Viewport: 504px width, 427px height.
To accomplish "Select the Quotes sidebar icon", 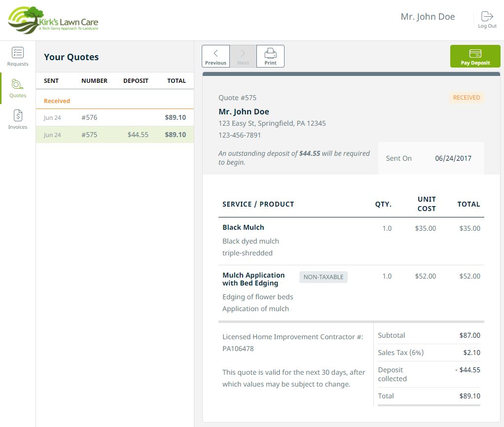I will click(x=18, y=88).
